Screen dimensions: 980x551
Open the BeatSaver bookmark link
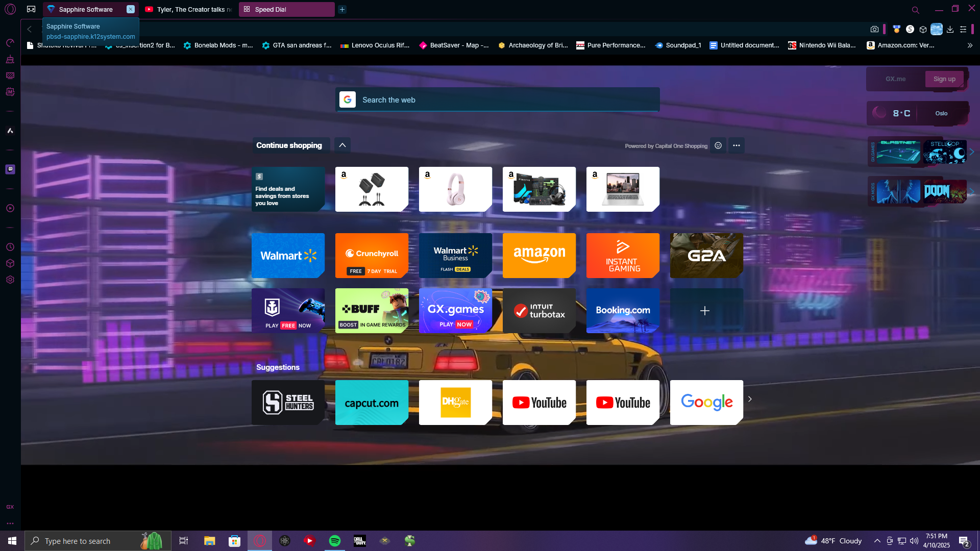pos(453,45)
